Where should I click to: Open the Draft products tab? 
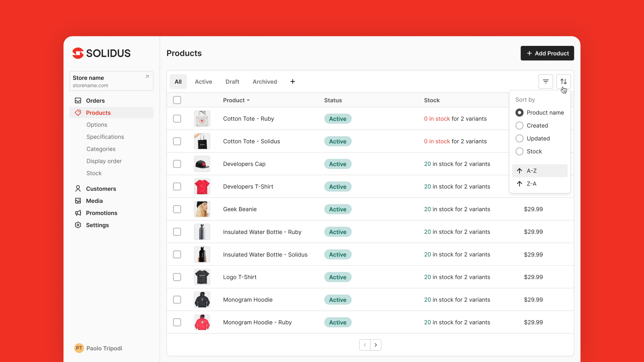coord(232,81)
